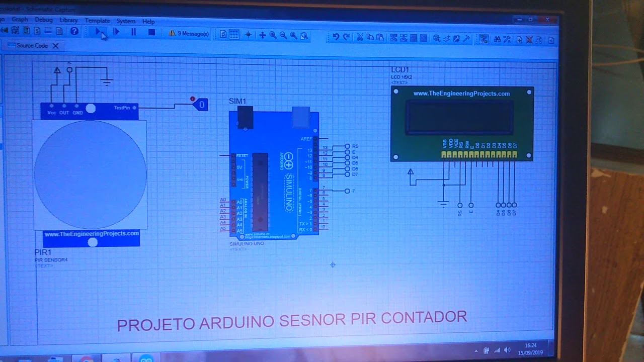
Task: Open the toolbar icon left of Help
Action: 59,31
